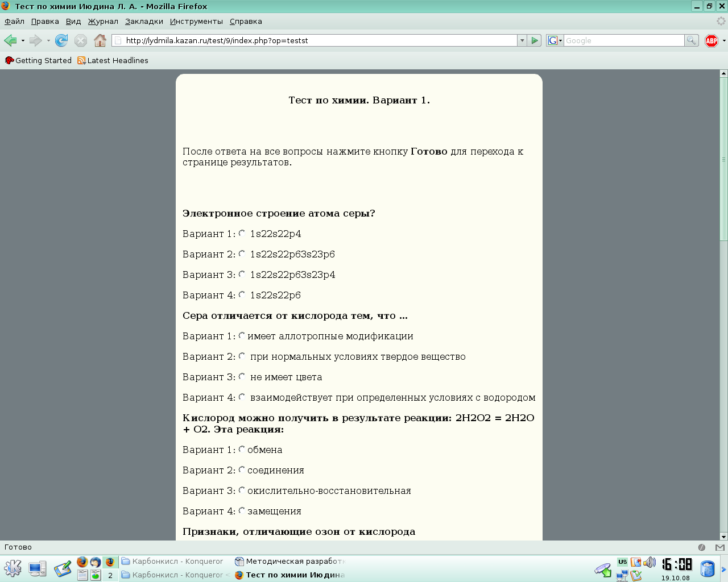The width and height of the screenshot is (728, 582).
Task: Click the Home icon in toolbar
Action: (x=100, y=40)
